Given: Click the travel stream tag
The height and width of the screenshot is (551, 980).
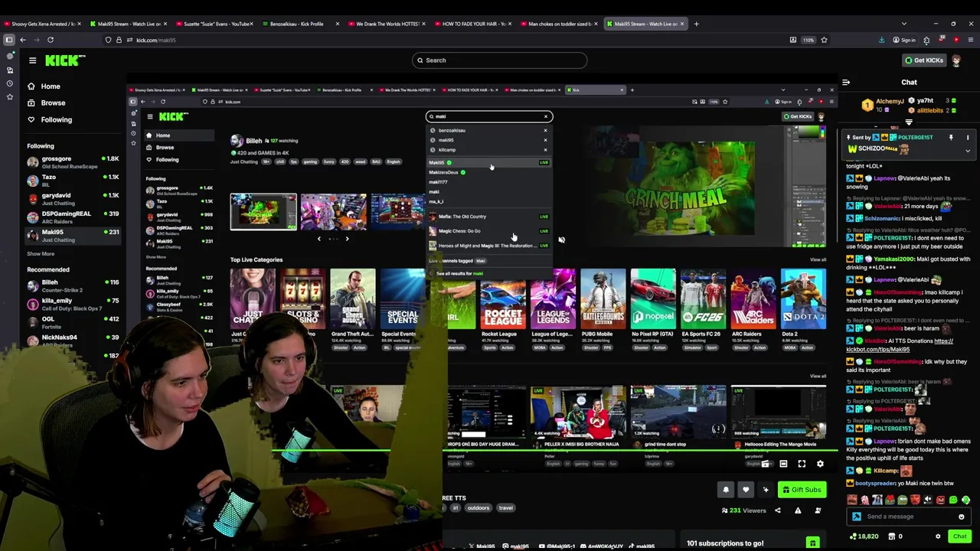Looking at the screenshot, I should click(x=506, y=508).
